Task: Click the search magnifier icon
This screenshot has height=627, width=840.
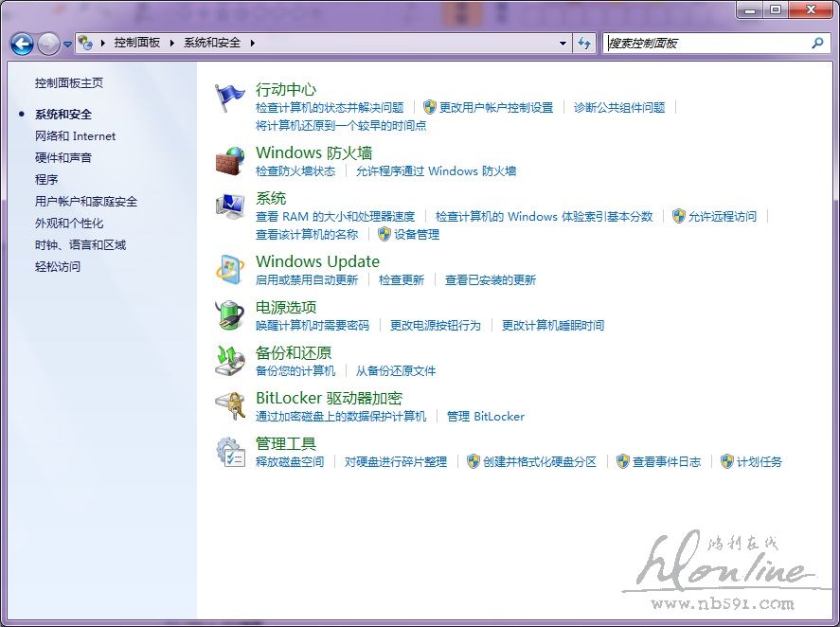Action: tap(817, 43)
